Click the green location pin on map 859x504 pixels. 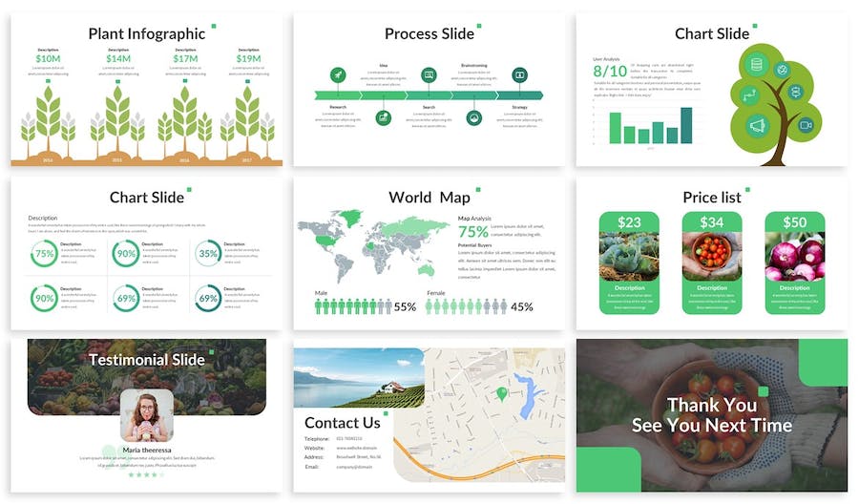click(501, 393)
